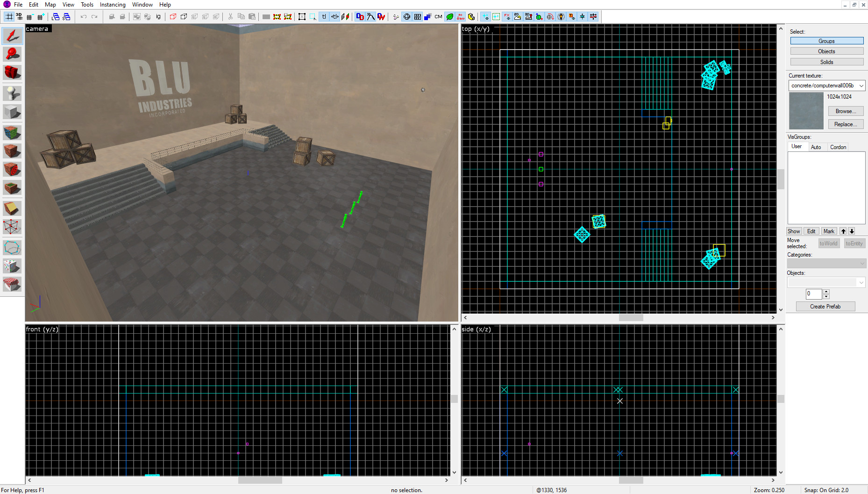Click the prefab count input field
The image size is (868, 494).
[813, 294]
